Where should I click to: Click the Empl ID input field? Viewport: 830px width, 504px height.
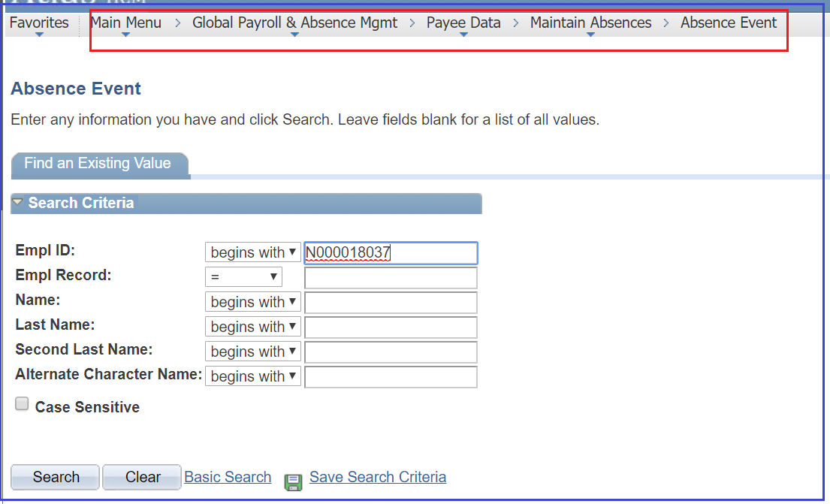click(x=391, y=253)
